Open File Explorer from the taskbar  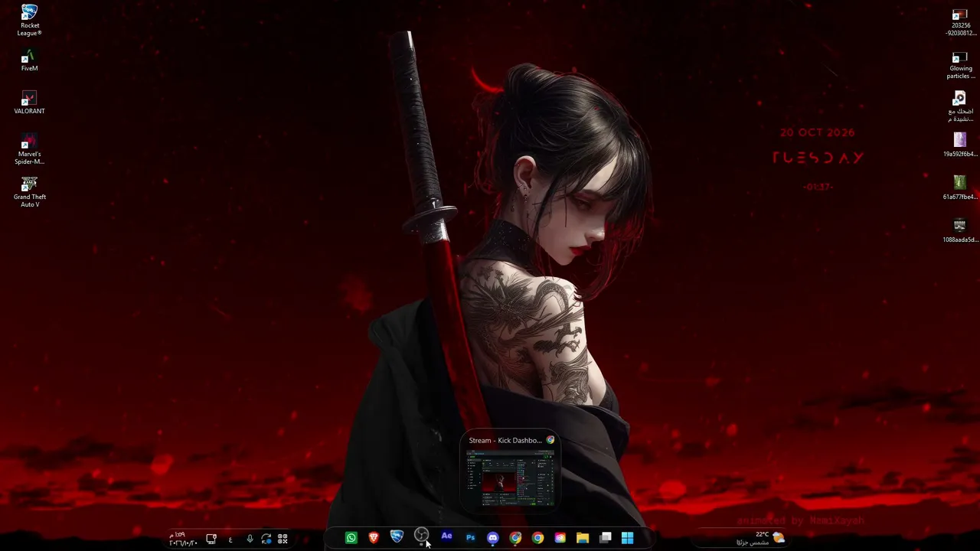(x=583, y=538)
